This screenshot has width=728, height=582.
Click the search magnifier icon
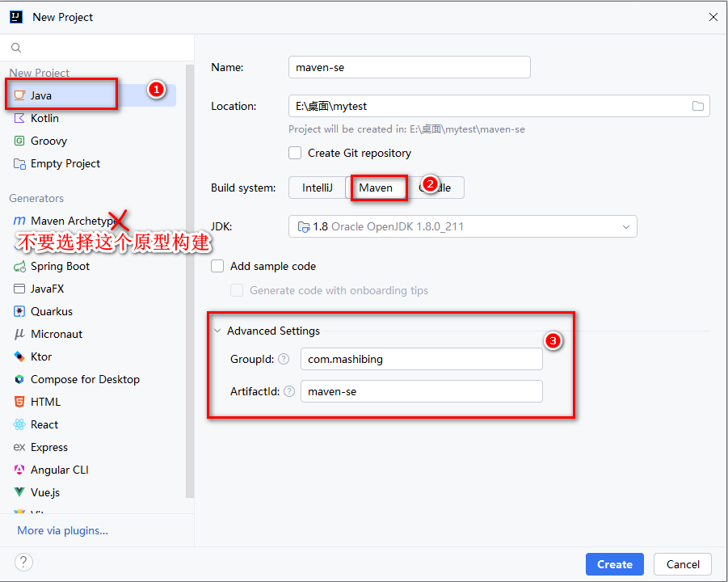pyautogui.click(x=16, y=48)
